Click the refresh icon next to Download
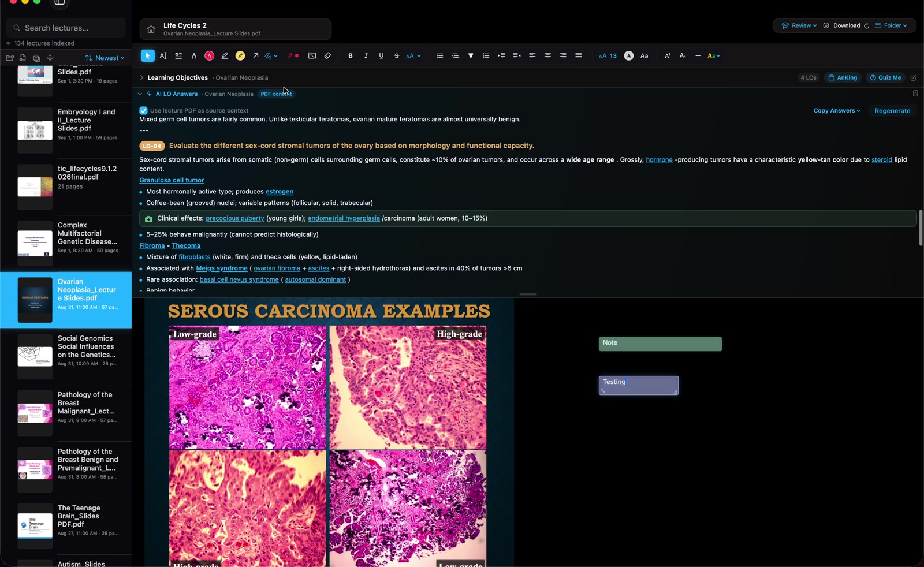 [866, 26]
